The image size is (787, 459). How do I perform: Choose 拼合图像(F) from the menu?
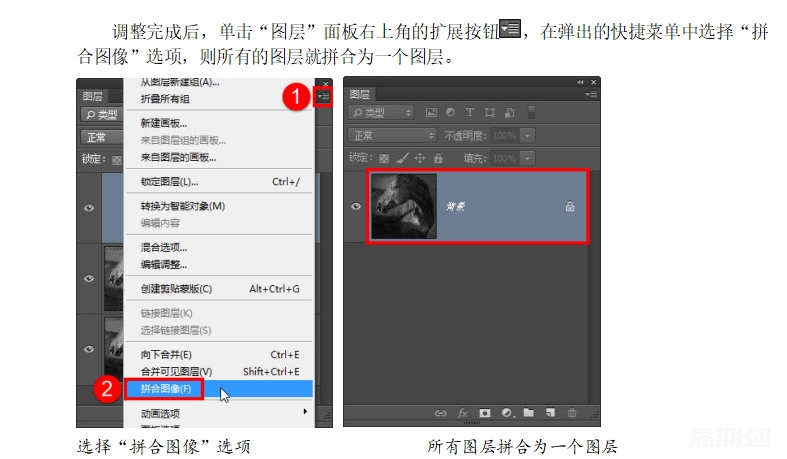[x=219, y=389]
